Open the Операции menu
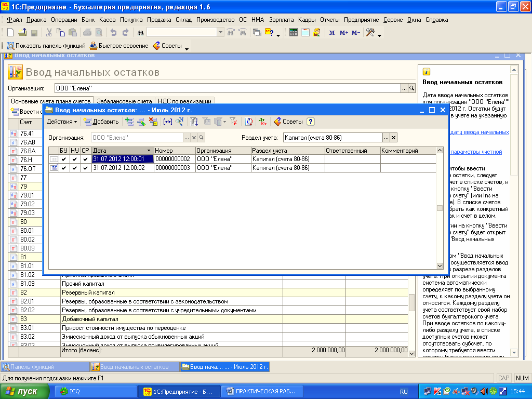The image size is (532, 399). (x=64, y=20)
